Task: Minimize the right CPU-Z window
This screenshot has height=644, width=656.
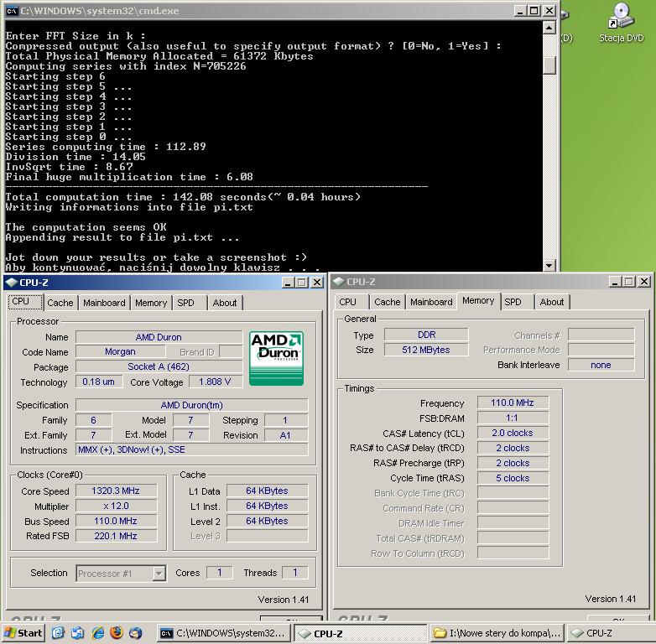Action: (615, 282)
